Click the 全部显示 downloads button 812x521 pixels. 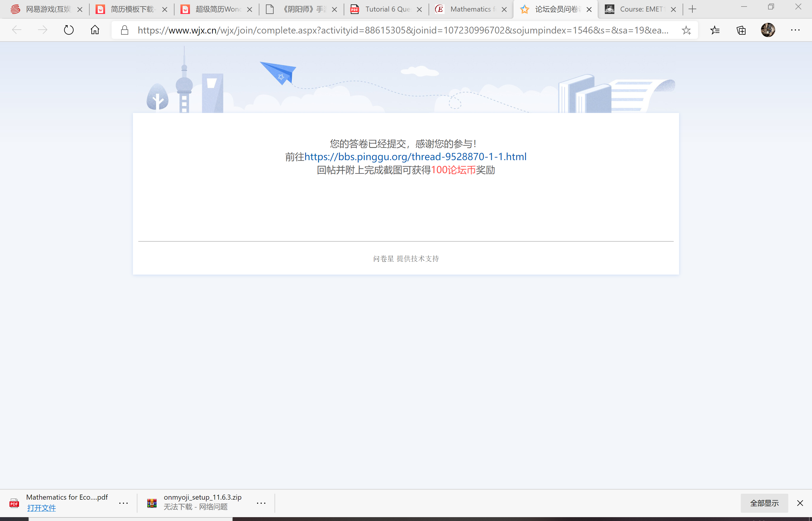point(764,503)
